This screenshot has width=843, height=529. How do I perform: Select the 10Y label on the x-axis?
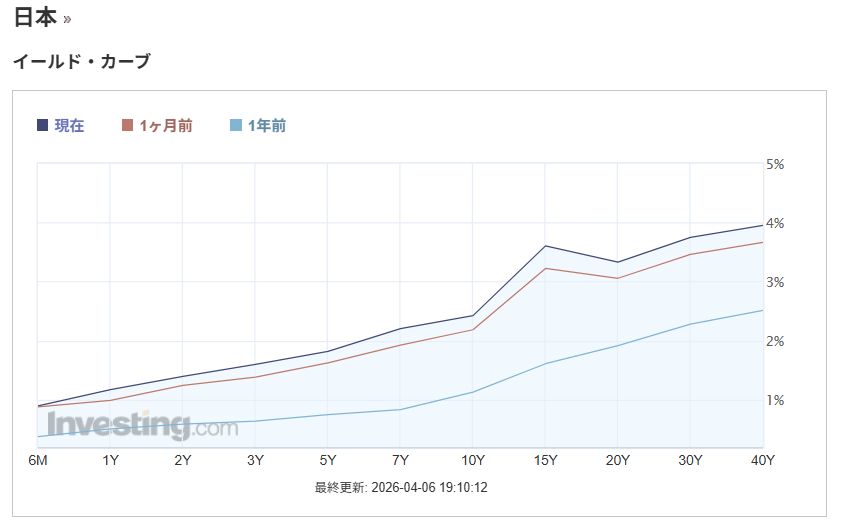click(472, 460)
